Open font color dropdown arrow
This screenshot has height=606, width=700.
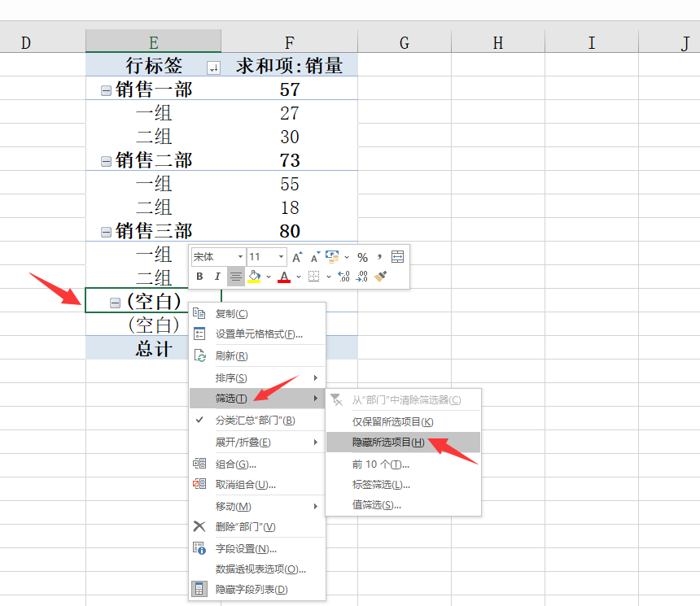pos(299,277)
